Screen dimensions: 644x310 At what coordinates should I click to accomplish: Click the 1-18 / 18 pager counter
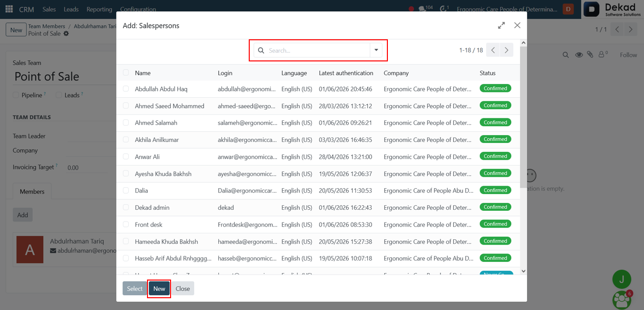pyautogui.click(x=471, y=50)
